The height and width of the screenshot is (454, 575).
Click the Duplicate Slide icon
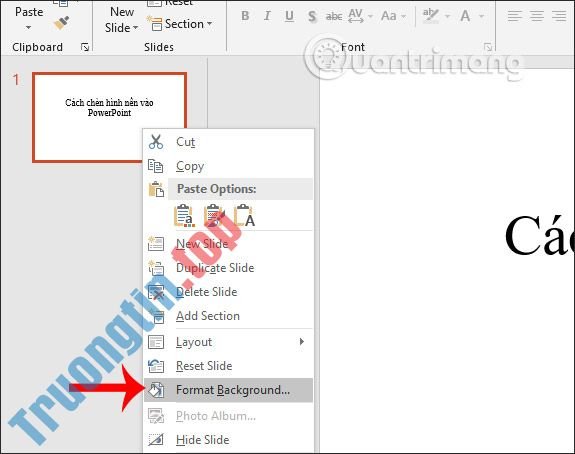pyautogui.click(x=156, y=268)
